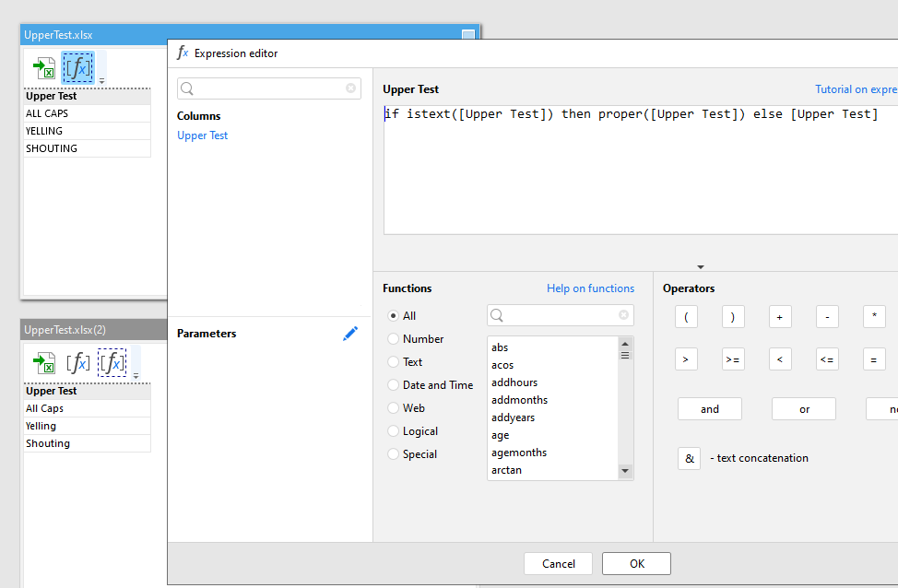This screenshot has height=588, width=898.
Task: Click the Excel import icon in UpperTest.xlsx(2)
Action: 44,363
